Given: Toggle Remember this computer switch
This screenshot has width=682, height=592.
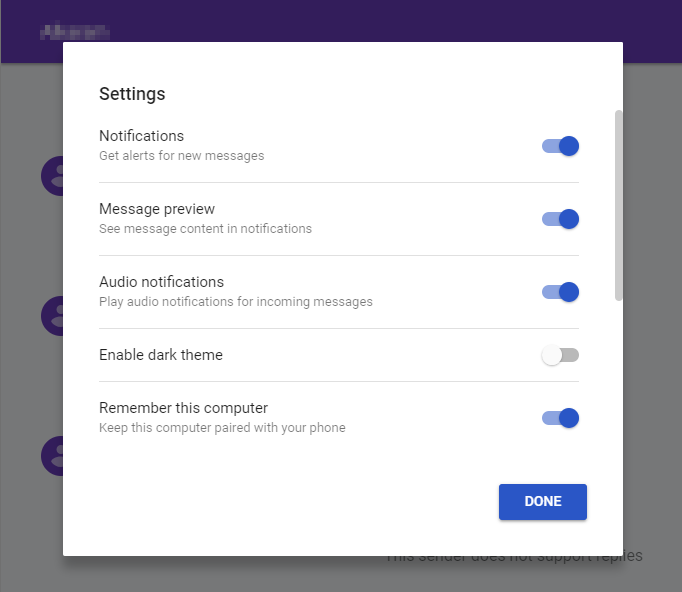Looking at the screenshot, I should pos(560,418).
